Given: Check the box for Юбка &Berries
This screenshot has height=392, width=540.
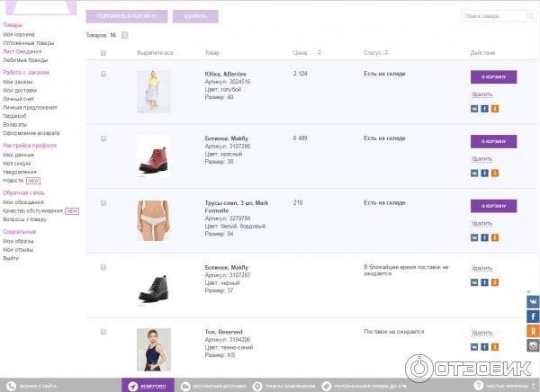Looking at the screenshot, I should (x=103, y=74).
